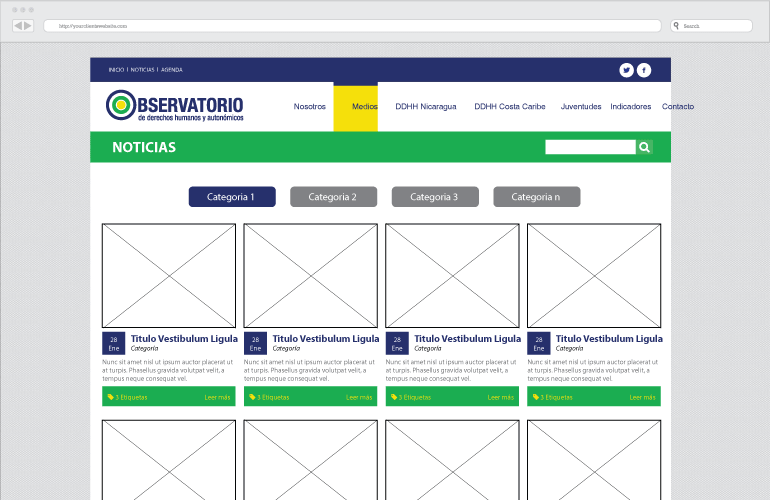This screenshot has width=770, height=500.
Task: Open the AGENDA top bar link
Action: [172, 70]
